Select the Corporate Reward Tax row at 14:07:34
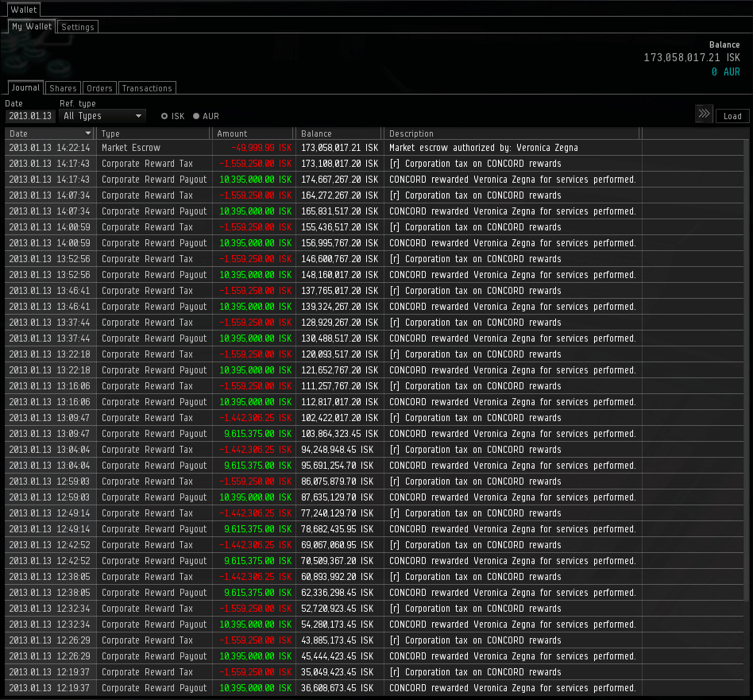 (374, 195)
